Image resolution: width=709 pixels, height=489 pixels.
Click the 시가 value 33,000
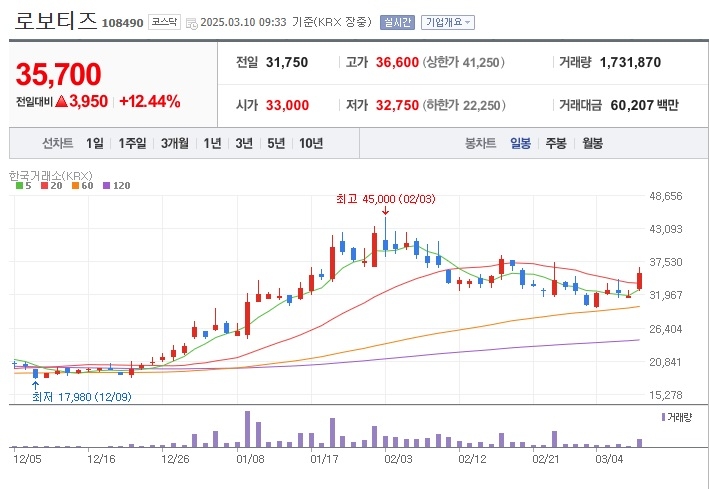(287, 105)
